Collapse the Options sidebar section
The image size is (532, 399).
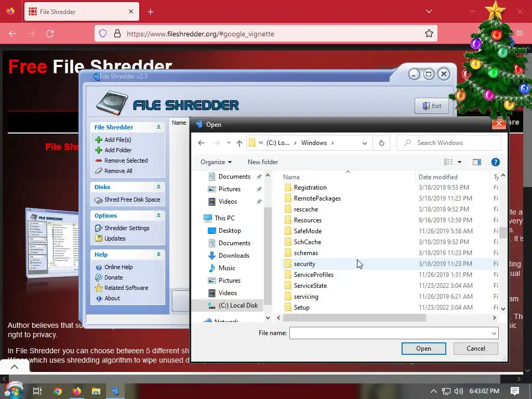tap(158, 216)
